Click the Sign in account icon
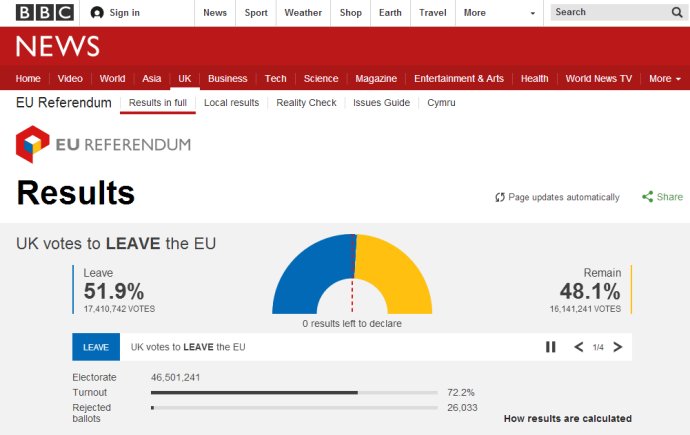This screenshot has height=435, width=690. click(x=97, y=13)
